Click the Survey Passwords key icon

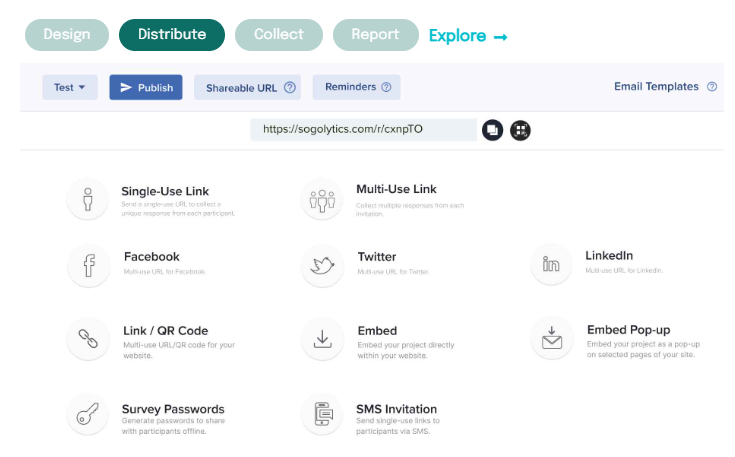[88, 414]
